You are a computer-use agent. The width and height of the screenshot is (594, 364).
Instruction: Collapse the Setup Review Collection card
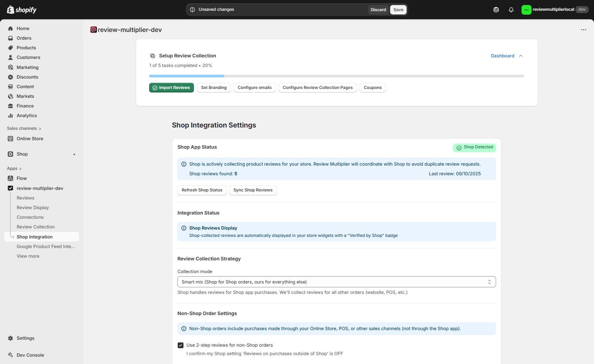[x=521, y=56]
